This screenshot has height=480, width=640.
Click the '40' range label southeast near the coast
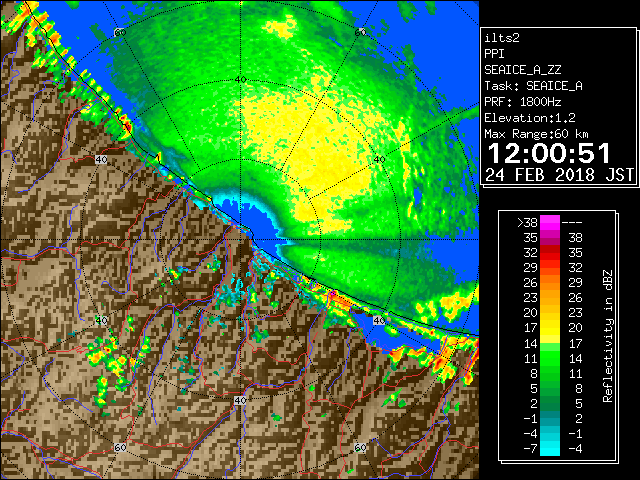tap(380, 320)
